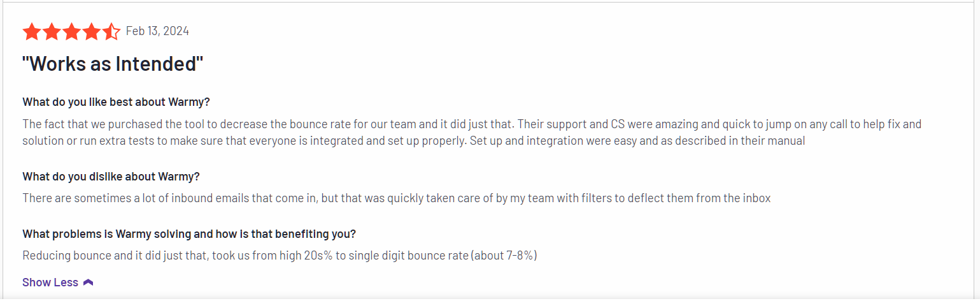Click the answer starting "Reducing bounce"
The height and width of the screenshot is (301, 980).
tap(279, 256)
